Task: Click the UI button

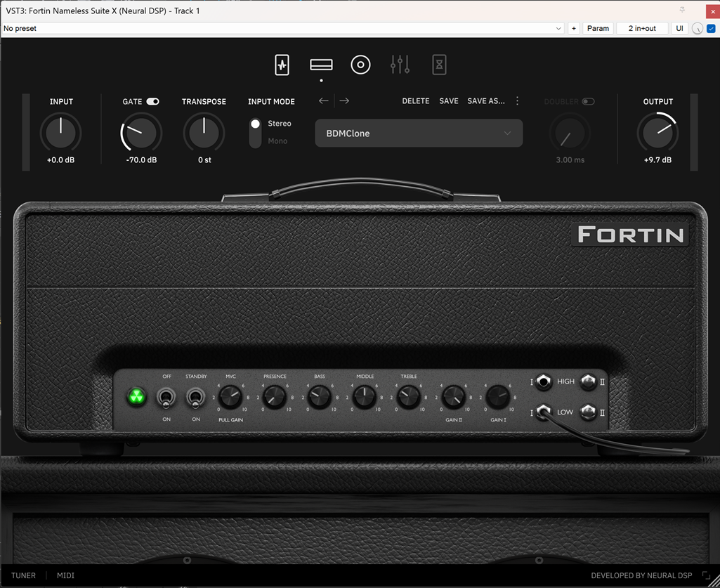Action: coord(679,29)
